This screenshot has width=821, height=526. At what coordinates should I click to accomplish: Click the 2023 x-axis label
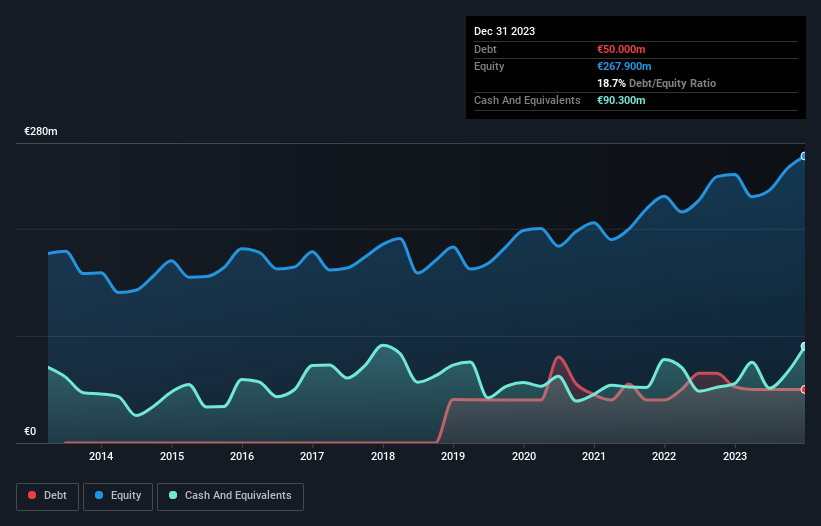point(736,457)
